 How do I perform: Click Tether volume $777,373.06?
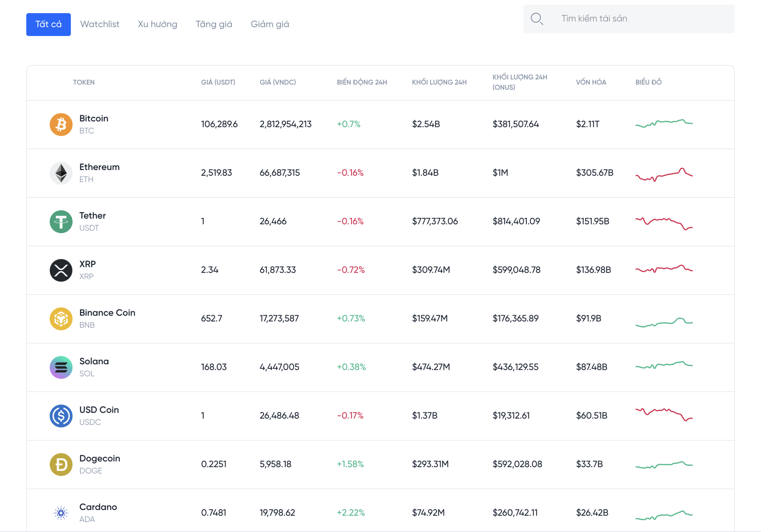click(435, 222)
